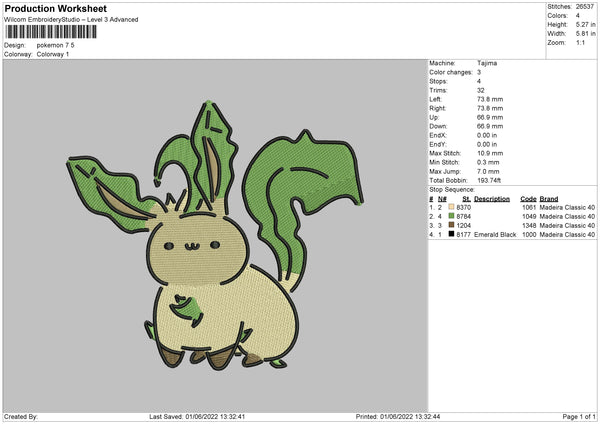Screen dimensions: 600x424
Task: Click the Total Bobbin value '193.74ft'
Action: (x=489, y=180)
